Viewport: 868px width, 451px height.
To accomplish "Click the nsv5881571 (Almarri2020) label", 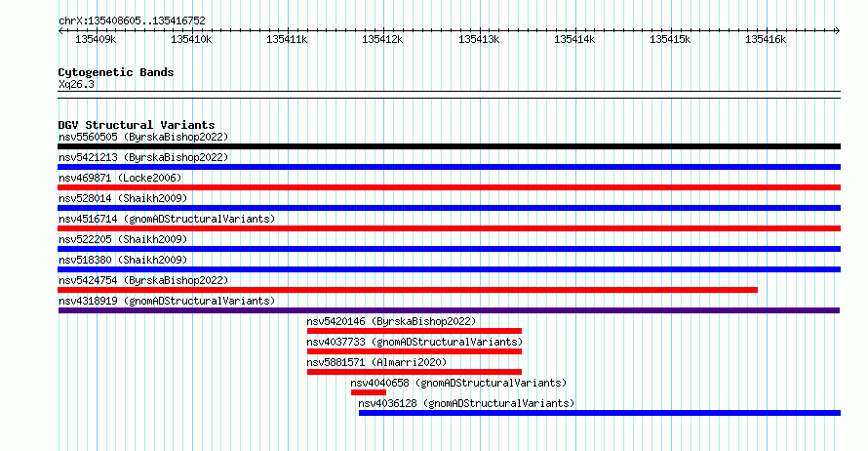I will coord(376,362).
